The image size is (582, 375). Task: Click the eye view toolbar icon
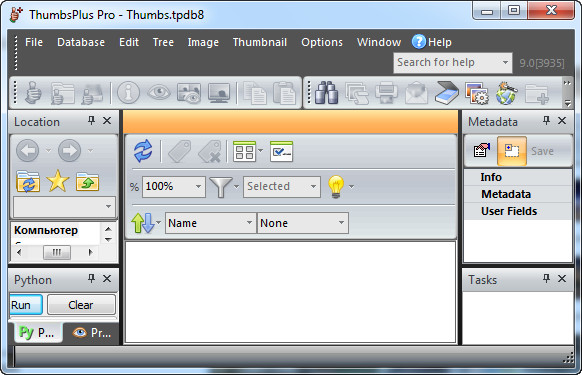point(159,92)
